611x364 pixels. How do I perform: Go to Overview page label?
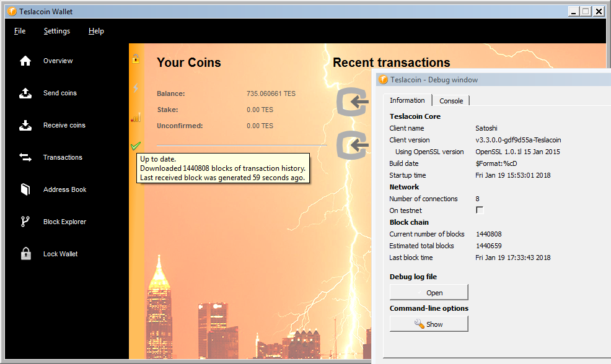pos(58,61)
